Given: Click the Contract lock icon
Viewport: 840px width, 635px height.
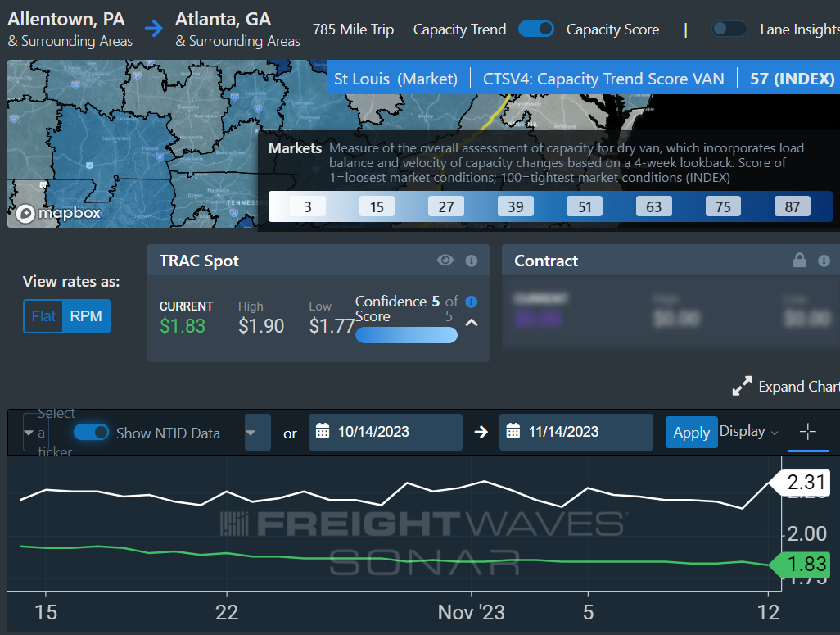Looking at the screenshot, I should pos(799,260).
